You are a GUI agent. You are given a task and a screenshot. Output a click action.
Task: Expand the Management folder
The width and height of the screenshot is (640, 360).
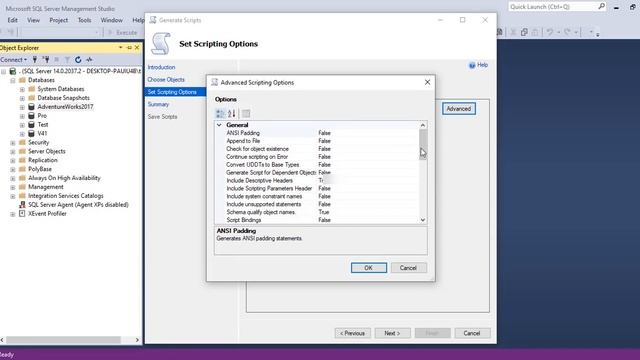pyautogui.click(x=13, y=187)
